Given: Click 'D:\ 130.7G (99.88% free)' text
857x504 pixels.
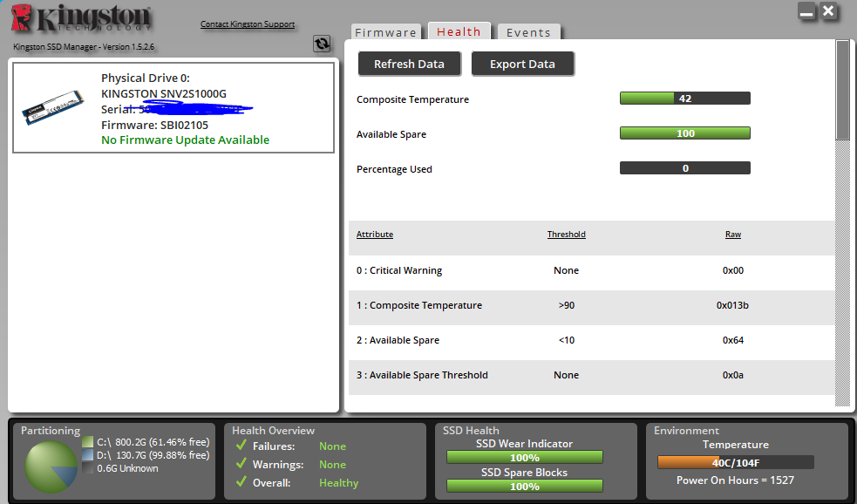Looking at the screenshot, I should (x=153, y=455).
